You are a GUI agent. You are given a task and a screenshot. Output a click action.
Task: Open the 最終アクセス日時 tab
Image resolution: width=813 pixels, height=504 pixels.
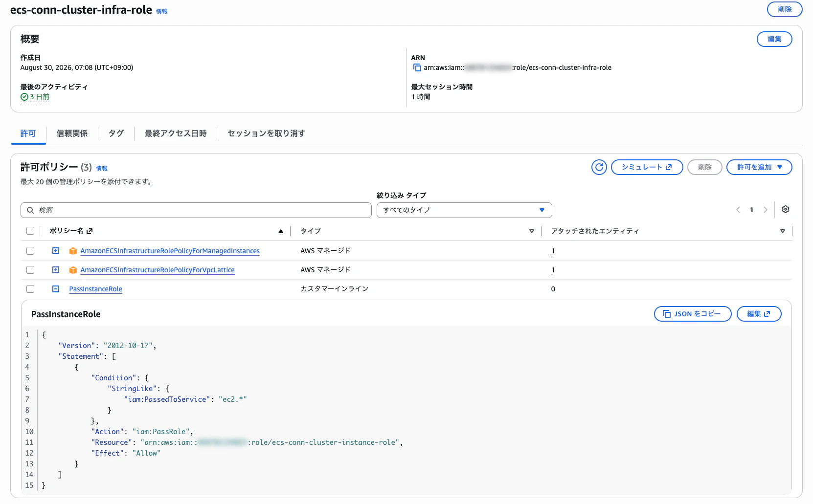click(176, 133)
